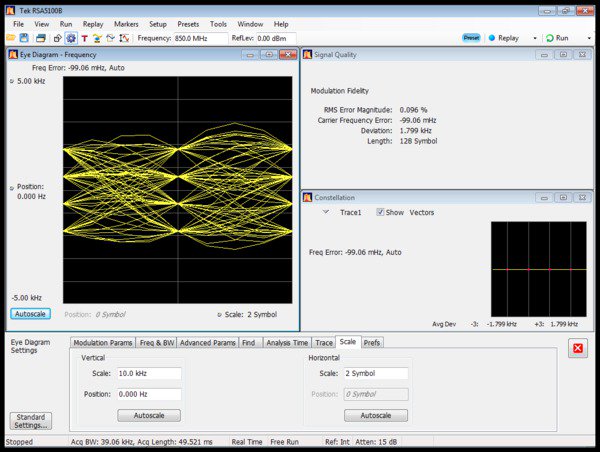Toggle the Show Vectors checkbox
Image resolution: width=600 pixels, height=452 pixels.
point(381,212)
